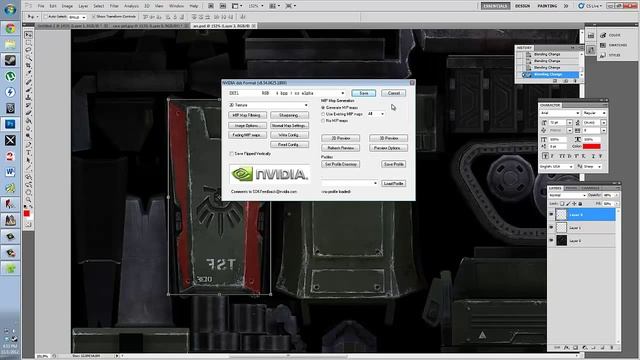
Task: Select the Quick Selection tool
Action: point(29,58)
